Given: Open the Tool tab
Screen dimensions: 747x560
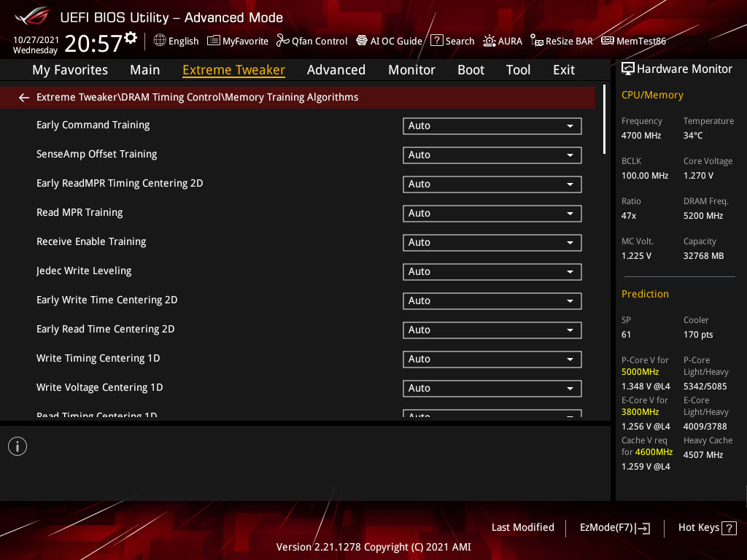Looking at the screenshot, I should coord(519,70).
